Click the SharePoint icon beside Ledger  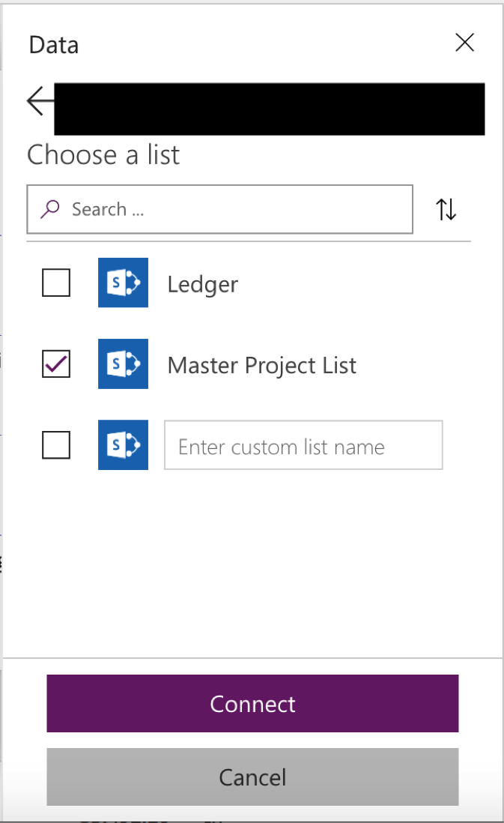(123, 283)
